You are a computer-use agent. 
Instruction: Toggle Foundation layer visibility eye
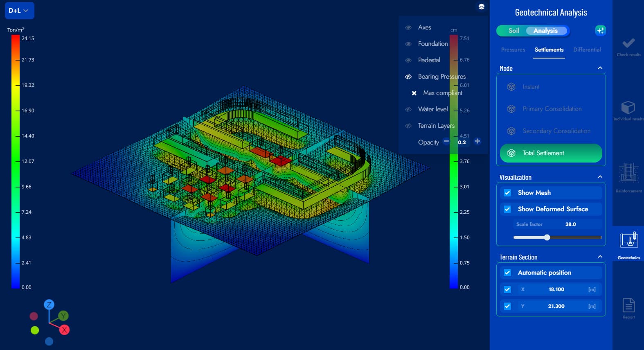click(408, 44)
